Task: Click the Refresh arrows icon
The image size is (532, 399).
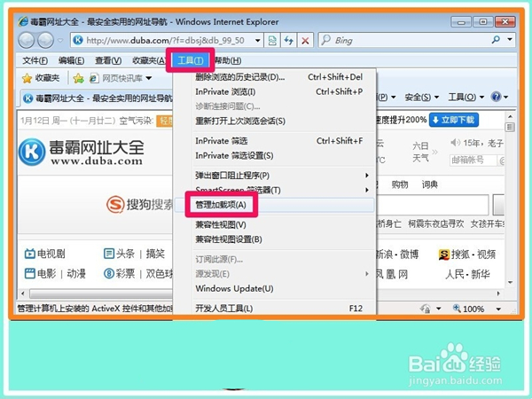Action: [x=289, y=41]
